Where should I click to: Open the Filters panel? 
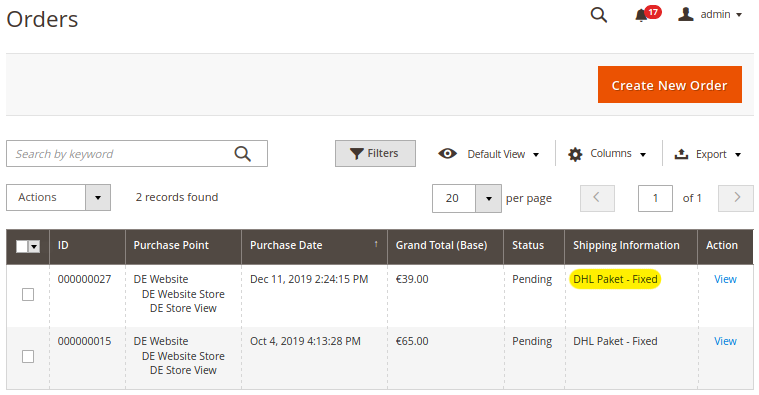pos(375,153)
